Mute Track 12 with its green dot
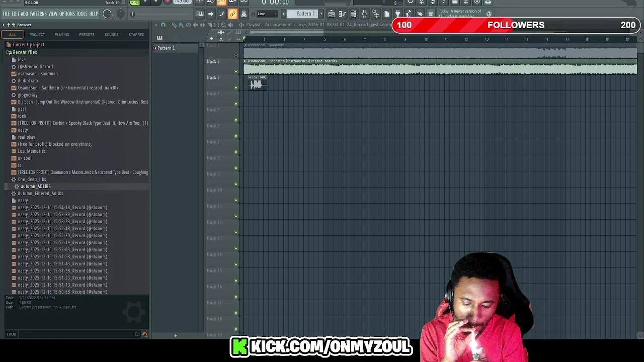Screen dimensions: 644x362 tap(236, 232)
